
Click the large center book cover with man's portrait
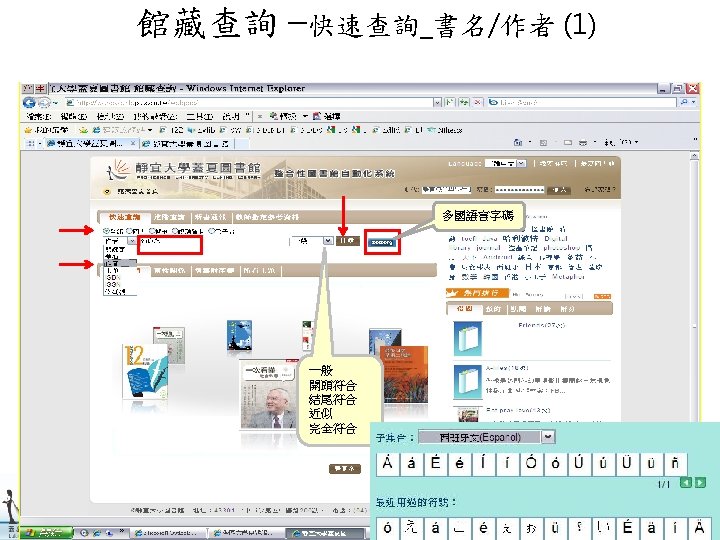click(267, 395)
